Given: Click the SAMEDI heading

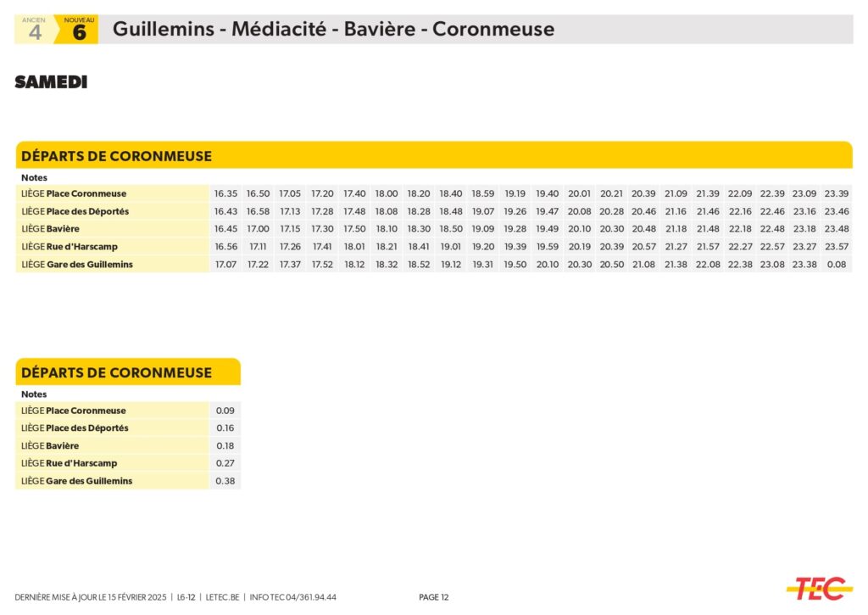Looking at the screenshot, I should 51,82.
